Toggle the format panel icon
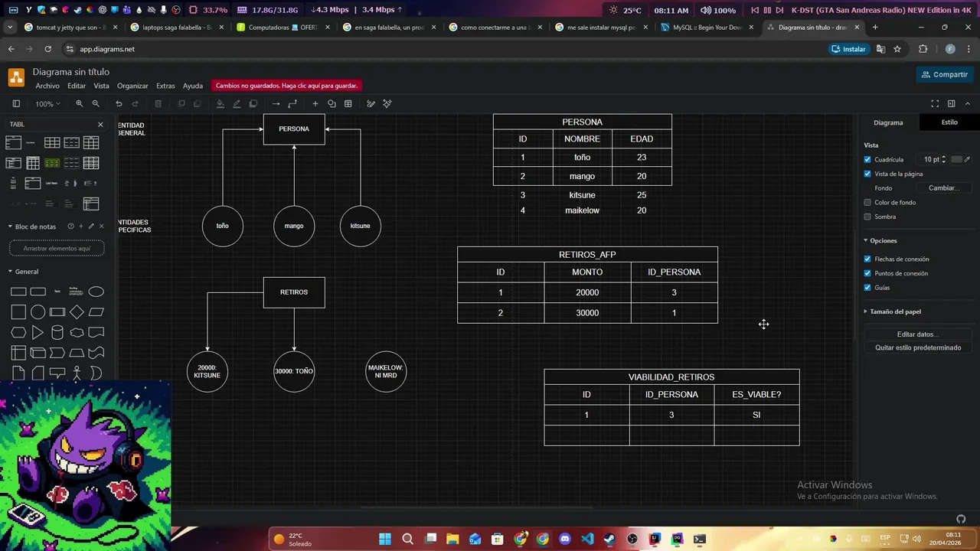 coord(952,103)
